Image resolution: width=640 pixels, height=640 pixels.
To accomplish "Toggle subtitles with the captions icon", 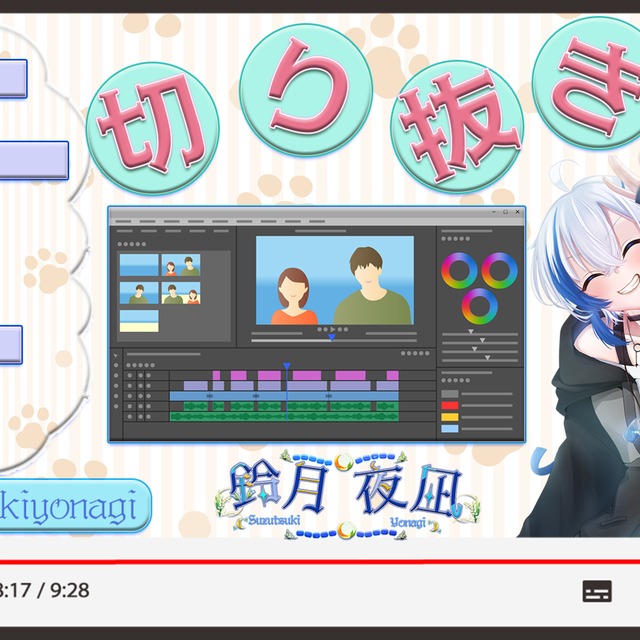I will click(x=597, y=590).
